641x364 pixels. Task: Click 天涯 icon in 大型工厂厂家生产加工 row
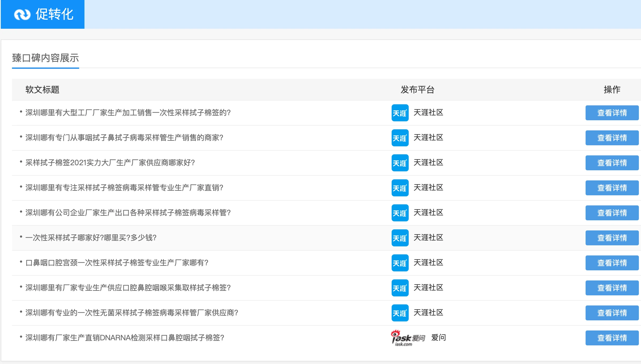400,113
